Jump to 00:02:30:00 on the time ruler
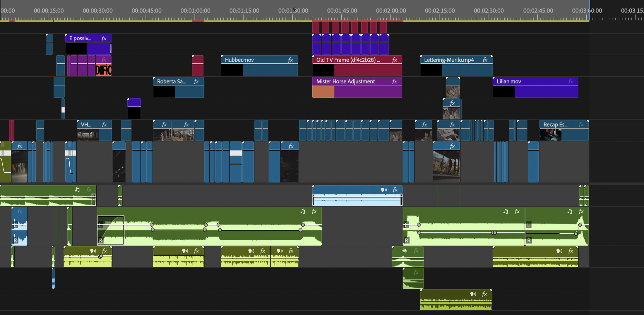The width and height of the screenshot is (644, 315). tap(489, 11)
